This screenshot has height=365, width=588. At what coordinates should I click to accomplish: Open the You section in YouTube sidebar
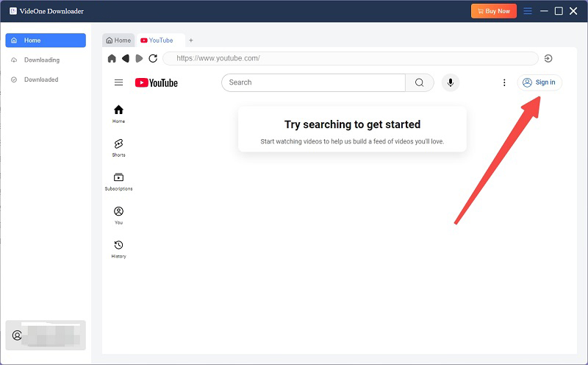(118, 215)
